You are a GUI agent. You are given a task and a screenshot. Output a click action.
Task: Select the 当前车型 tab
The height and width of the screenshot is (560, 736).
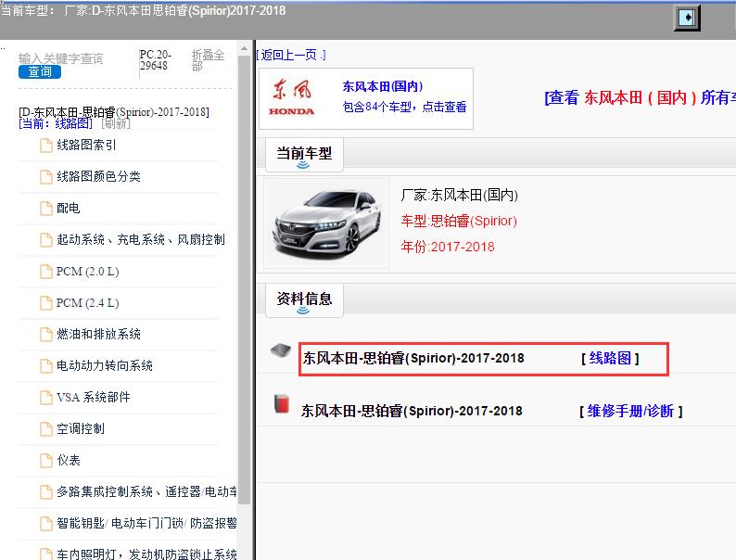click(x=304, y=155)
